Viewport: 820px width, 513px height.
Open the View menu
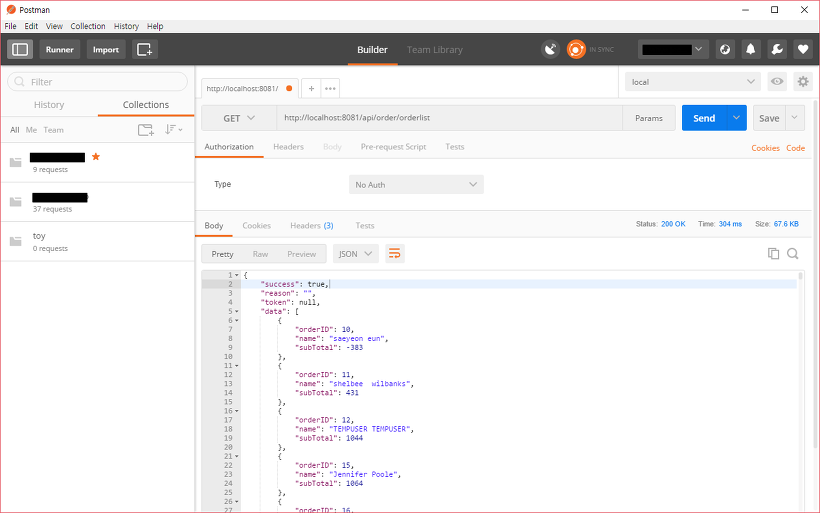tap(54, 26)
